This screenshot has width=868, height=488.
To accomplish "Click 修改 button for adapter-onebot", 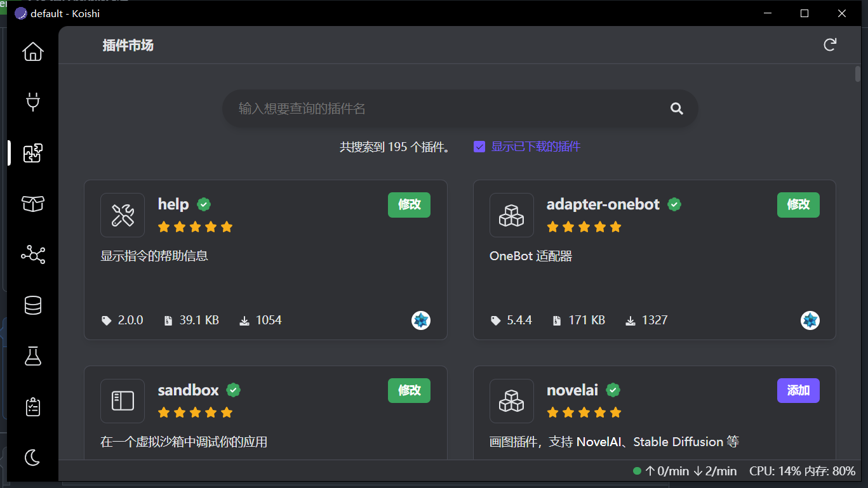I will click(x=799, y=205).
